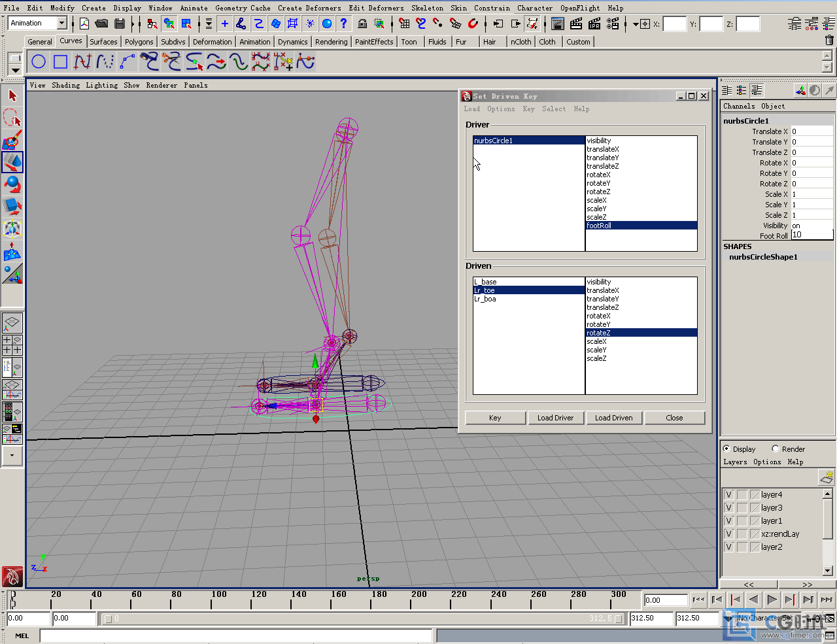Image resolution: width=837 pixels, height=644 pixels.
Task: Open the Animate menu
Action: click(x=194, y=8)
